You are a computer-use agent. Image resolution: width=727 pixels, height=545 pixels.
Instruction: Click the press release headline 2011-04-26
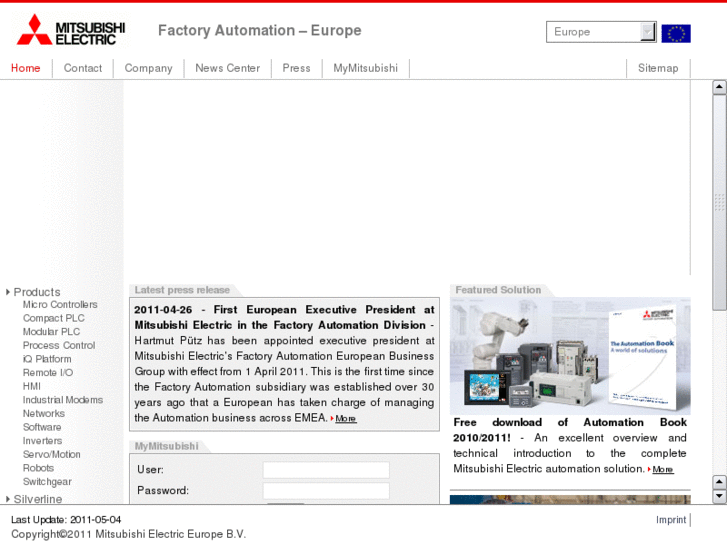284,317
